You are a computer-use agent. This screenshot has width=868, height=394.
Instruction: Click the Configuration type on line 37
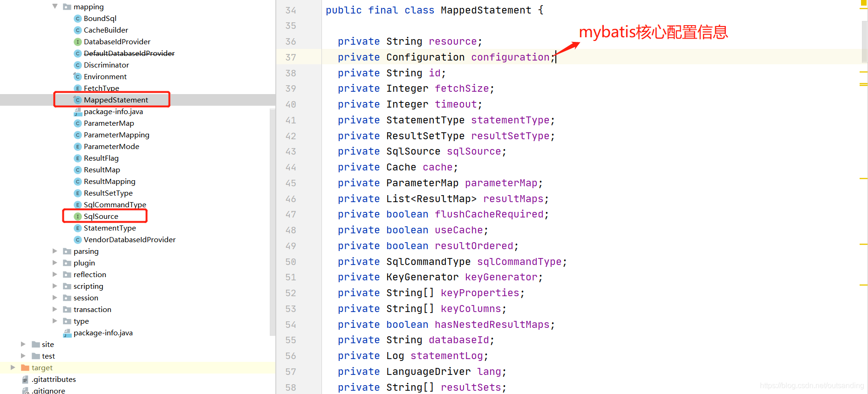point(425,57)
